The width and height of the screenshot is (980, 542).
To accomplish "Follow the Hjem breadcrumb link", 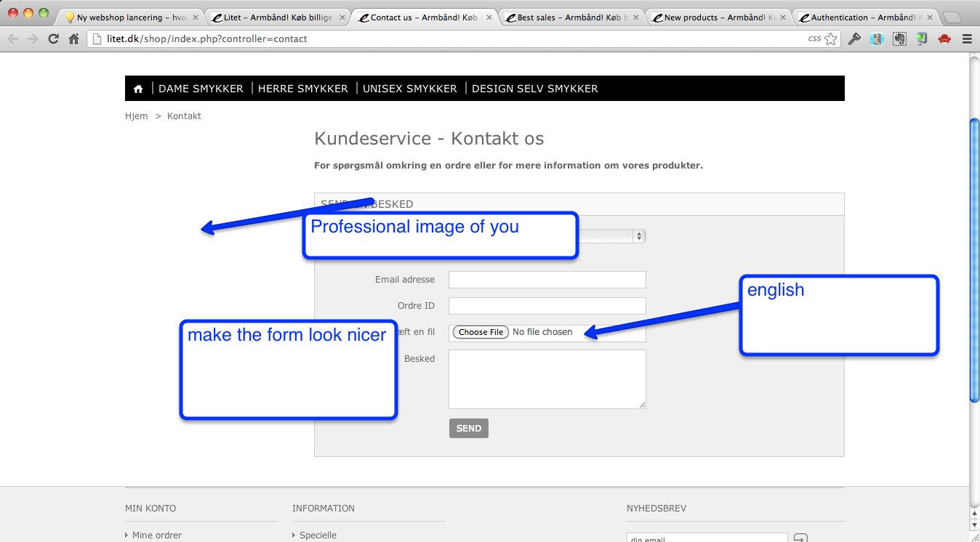I will (136, 116).
